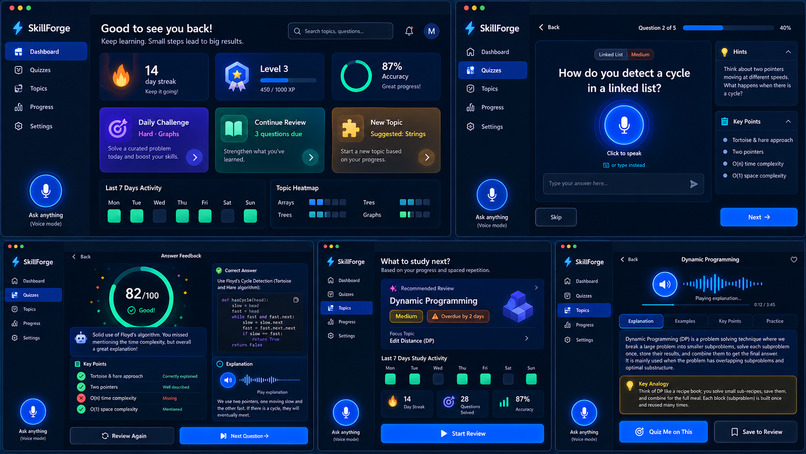This screenshot has height=454, width=806.
Task: Select the Tue square in Last 7 Days Study Activity
Action: pyautogui.click(x=414, y=379)
